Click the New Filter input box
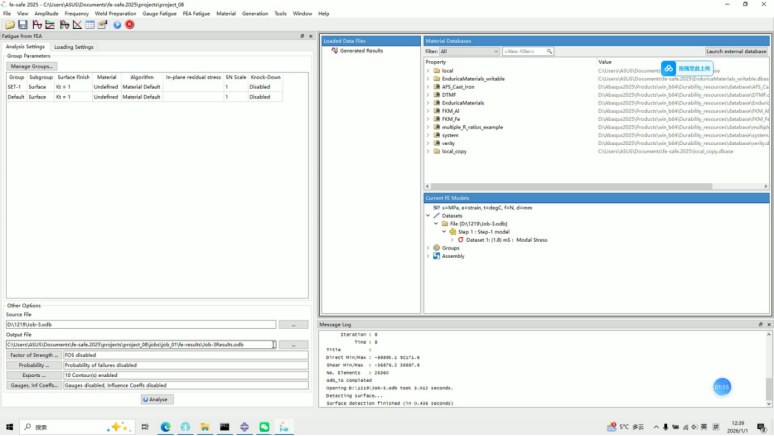Screen dimensions: 774x436 (x=527, y=51)
